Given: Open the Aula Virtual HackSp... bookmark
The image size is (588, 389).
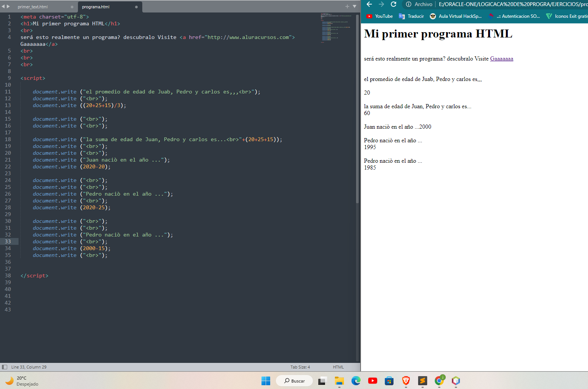Looking at the screenshot, I should click(x=456, y=16).
